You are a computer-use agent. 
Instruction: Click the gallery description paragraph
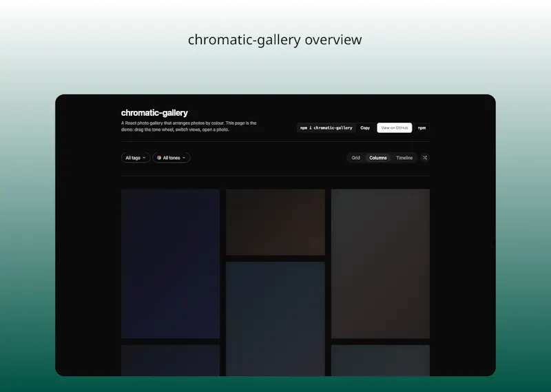(x=189, y=126)
